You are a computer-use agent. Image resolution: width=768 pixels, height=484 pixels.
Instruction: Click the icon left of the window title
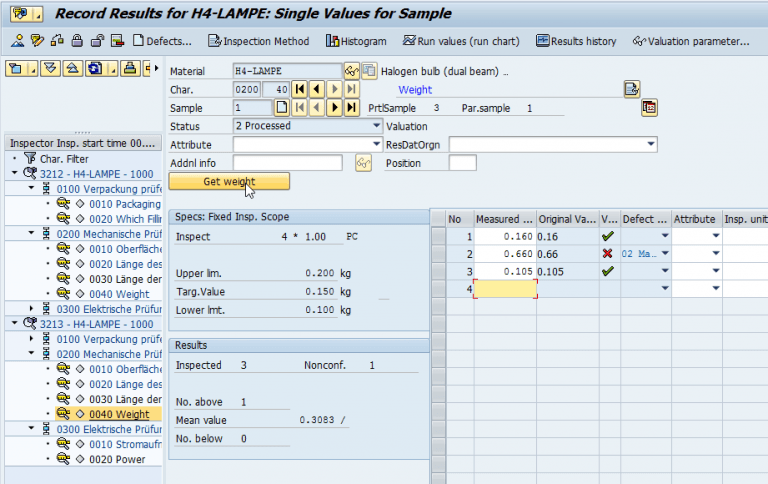[x=21, y=14]
